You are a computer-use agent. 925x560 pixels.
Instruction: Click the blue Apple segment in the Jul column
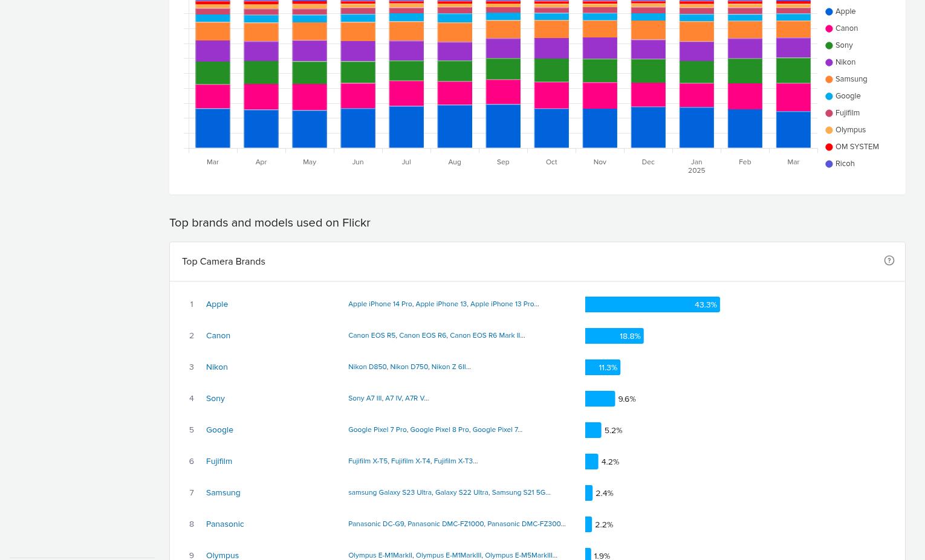pyautogui.click(x=406, y=127)
